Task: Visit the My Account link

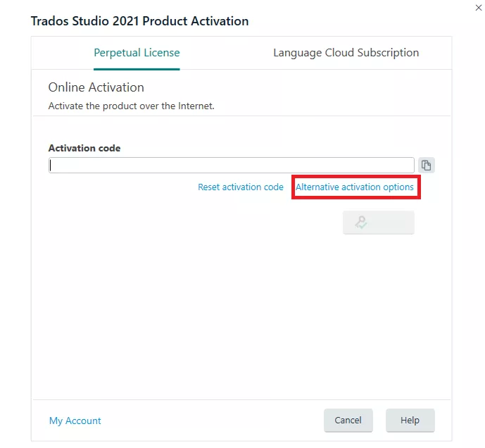Action: pos(75,421)
